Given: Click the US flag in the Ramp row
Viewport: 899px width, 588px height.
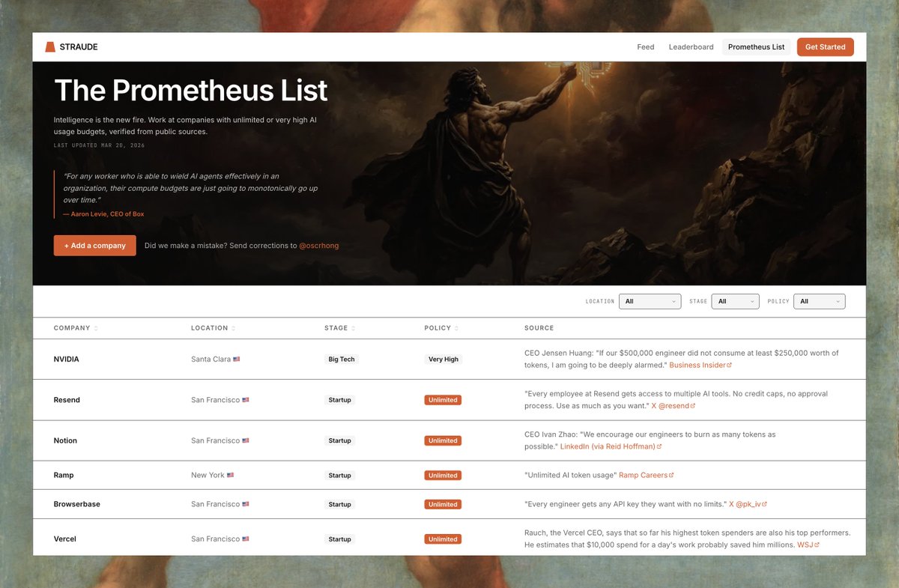Looking at the screenshot, I should 231,476.
